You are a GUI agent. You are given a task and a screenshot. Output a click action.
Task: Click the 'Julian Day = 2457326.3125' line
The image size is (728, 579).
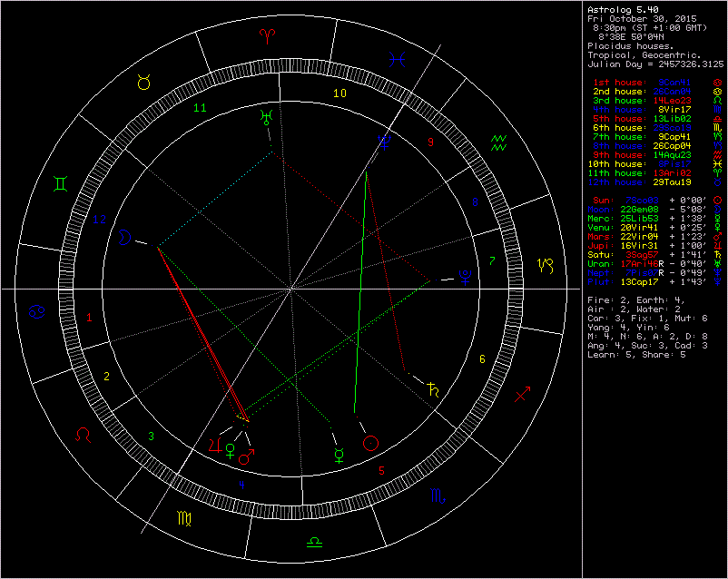(x=655, y=64)
